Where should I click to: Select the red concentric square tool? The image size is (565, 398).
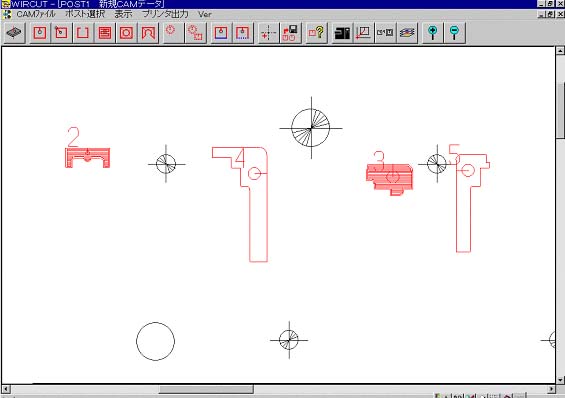click(x=126, y=33)
